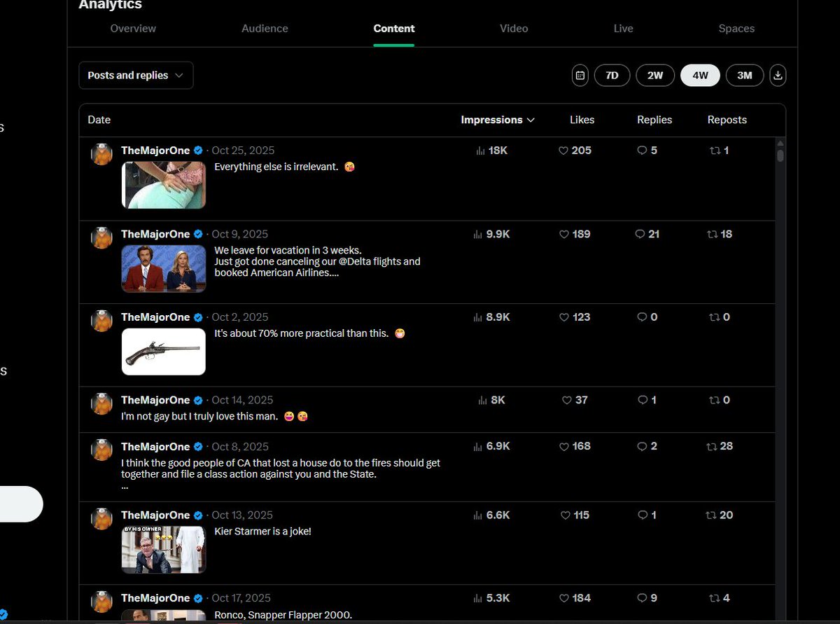The width and height of the screenshot is (840, 624).
Task: Click post text "We leave for vacation in 3 weeks."
Action: (288, 250)
